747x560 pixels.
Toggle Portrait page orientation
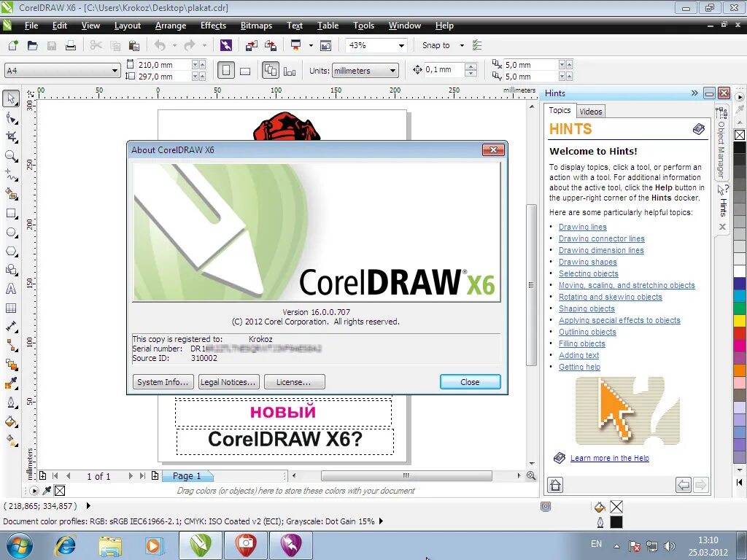pyautogui.click(x=226, y=71)
